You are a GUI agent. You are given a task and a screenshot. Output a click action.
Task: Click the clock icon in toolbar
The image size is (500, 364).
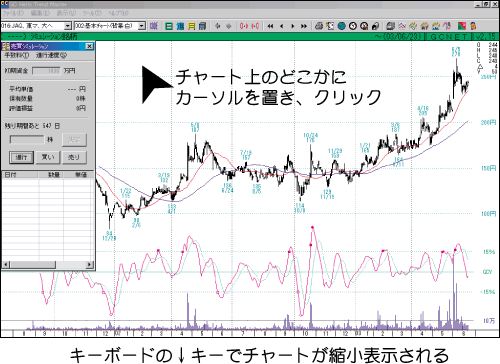point(353,26)
